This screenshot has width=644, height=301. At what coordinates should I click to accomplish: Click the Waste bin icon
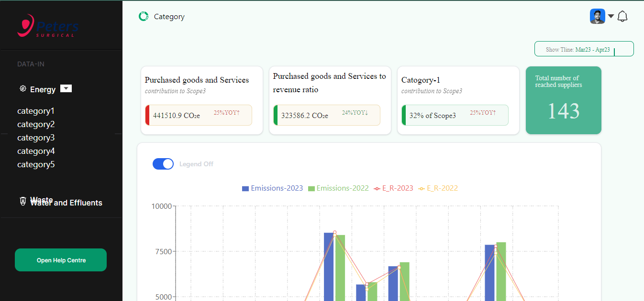(22, 201)
